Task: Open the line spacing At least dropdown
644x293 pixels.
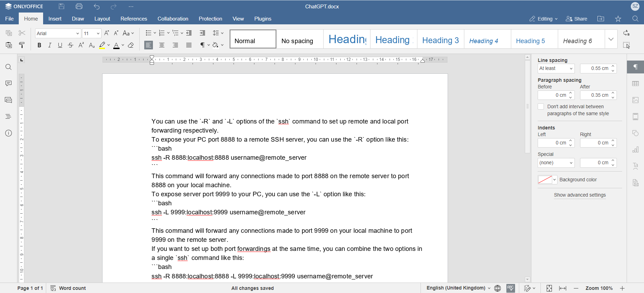Action: (x=556, y=69)
